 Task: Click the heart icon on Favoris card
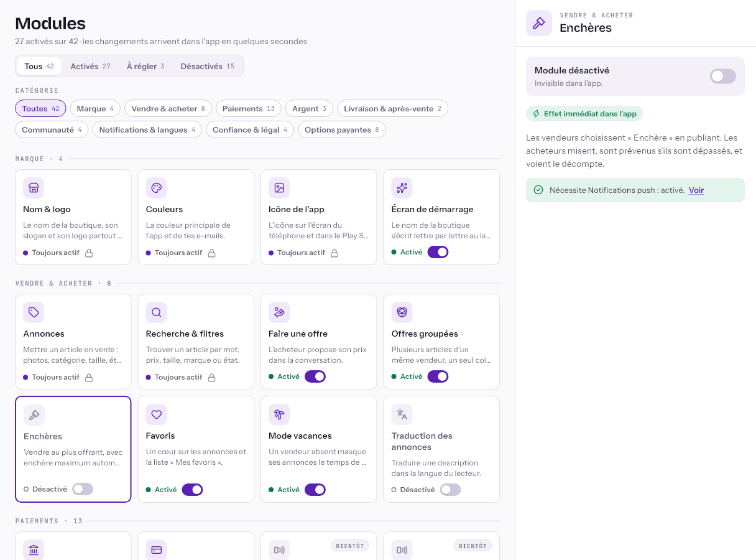(x=157, y=414)
